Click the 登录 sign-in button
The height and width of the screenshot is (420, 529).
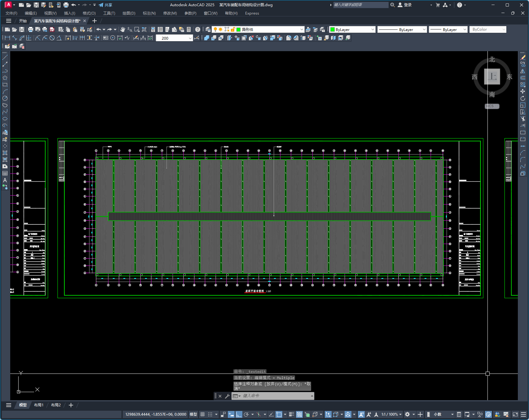(405, 5)
